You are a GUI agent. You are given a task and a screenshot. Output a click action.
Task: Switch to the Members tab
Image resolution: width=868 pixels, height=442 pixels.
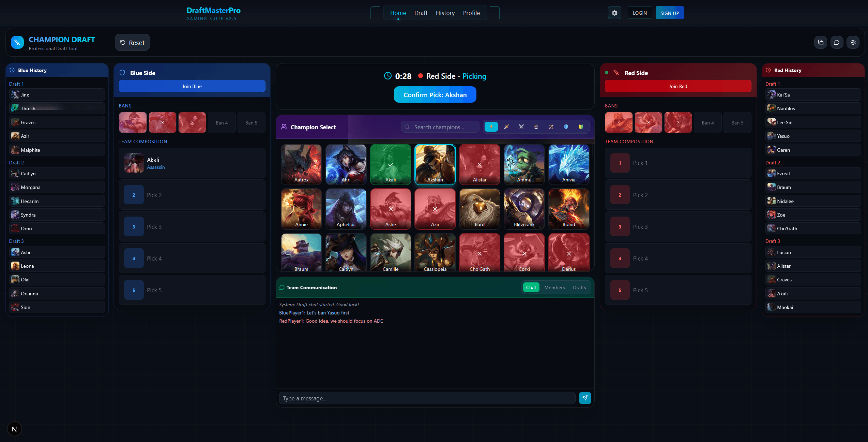[x=554, y=288]
